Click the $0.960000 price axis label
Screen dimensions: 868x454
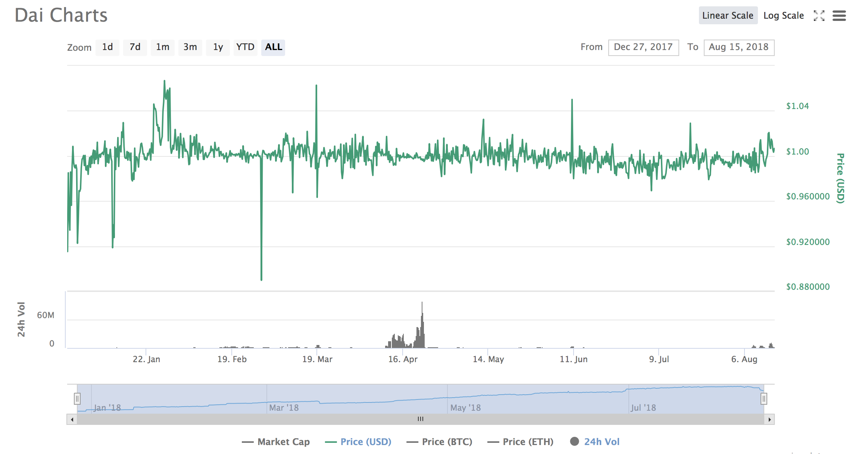[808, 196]
